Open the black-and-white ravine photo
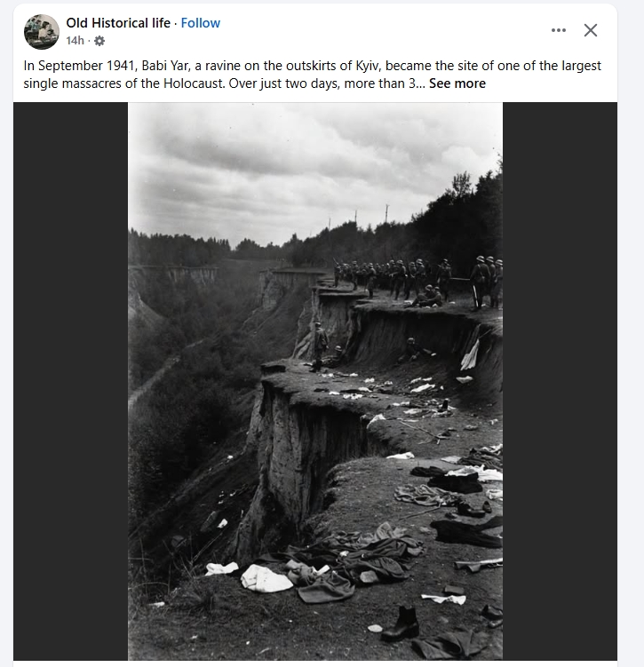The height and width of the screenshot is (667, 644). tap(315, 382)
